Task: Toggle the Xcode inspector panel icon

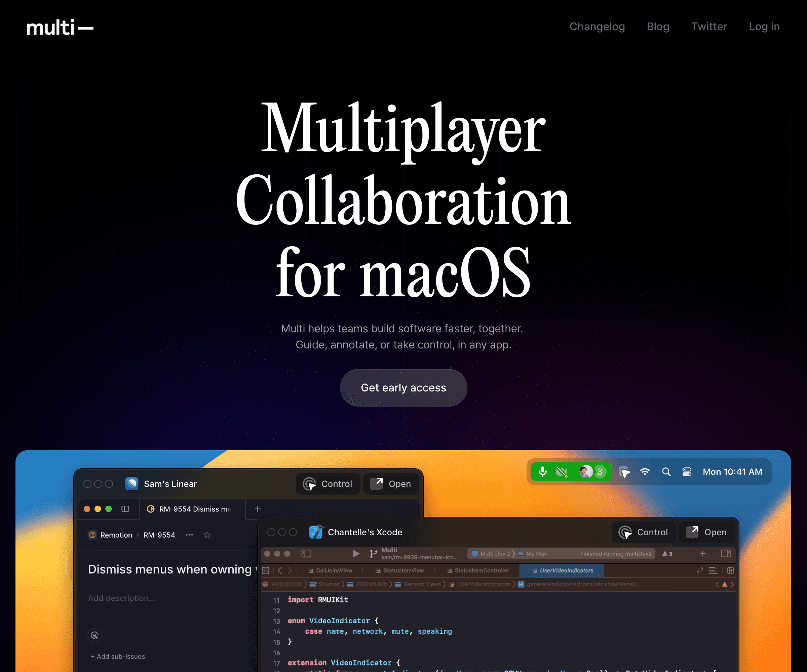Action: pyautogui.click(x=726, y=553)
